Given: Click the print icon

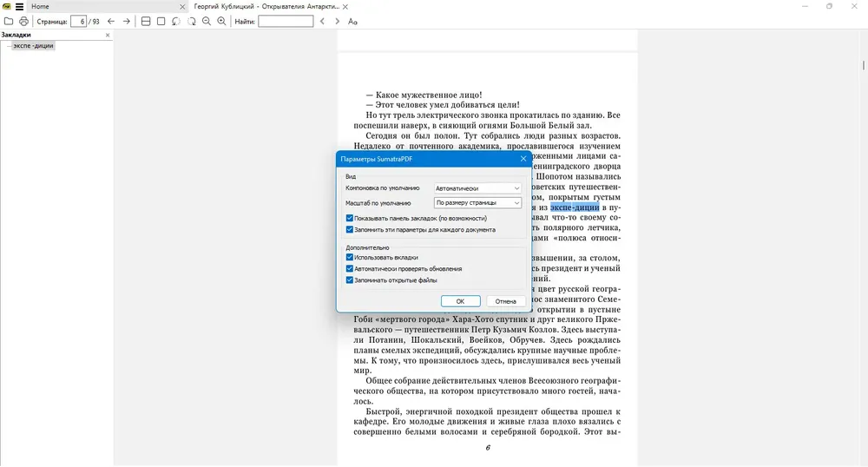Looking at the screenshot, I should pyautogui.click(x=23, y=22).
